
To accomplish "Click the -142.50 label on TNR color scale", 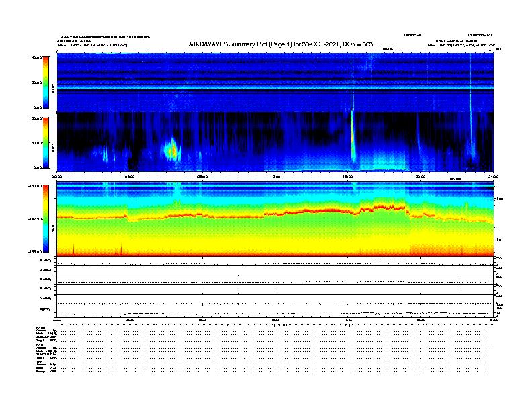I will click(x=35, y=219).
